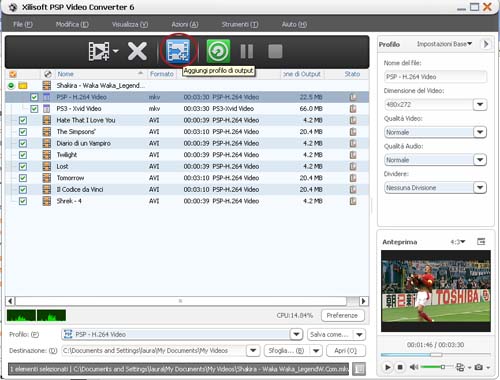Click the status icon for PS3 - Xvid Video
Viewport: 500px width, 380px height.
[353, 109]
